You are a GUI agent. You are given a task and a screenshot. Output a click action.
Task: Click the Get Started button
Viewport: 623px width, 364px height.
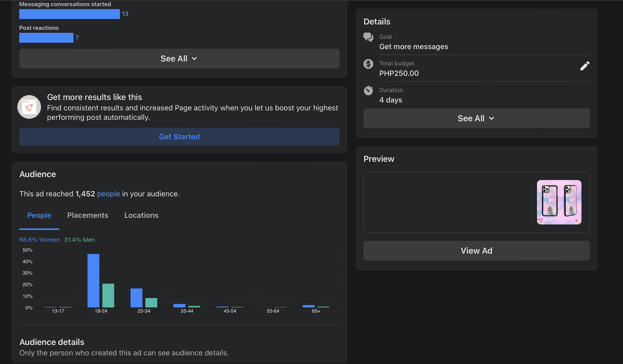(x=179, y=137)
